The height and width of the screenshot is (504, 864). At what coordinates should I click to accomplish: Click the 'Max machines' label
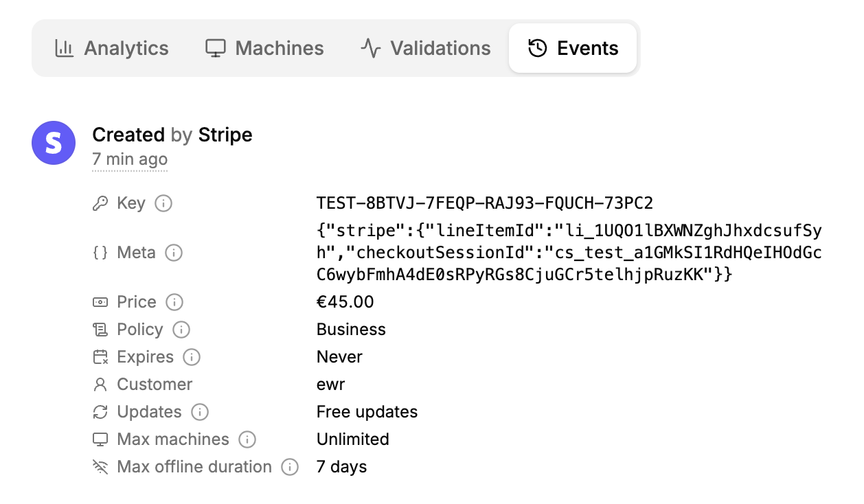(173, 439)
